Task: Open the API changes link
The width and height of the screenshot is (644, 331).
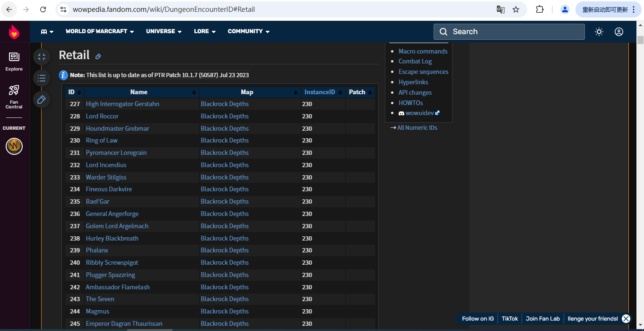Action: click(415, 92)
